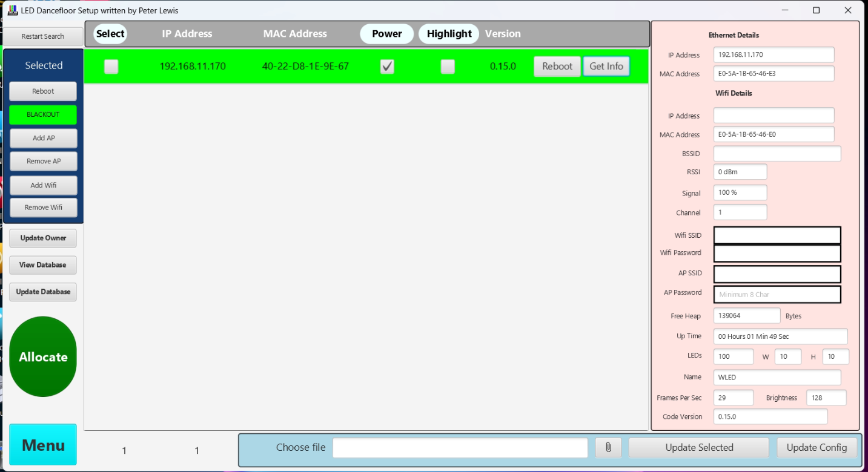Open View Database
Image resolution: width=868 pixels, height=472 pixels.
pos(43,265)
